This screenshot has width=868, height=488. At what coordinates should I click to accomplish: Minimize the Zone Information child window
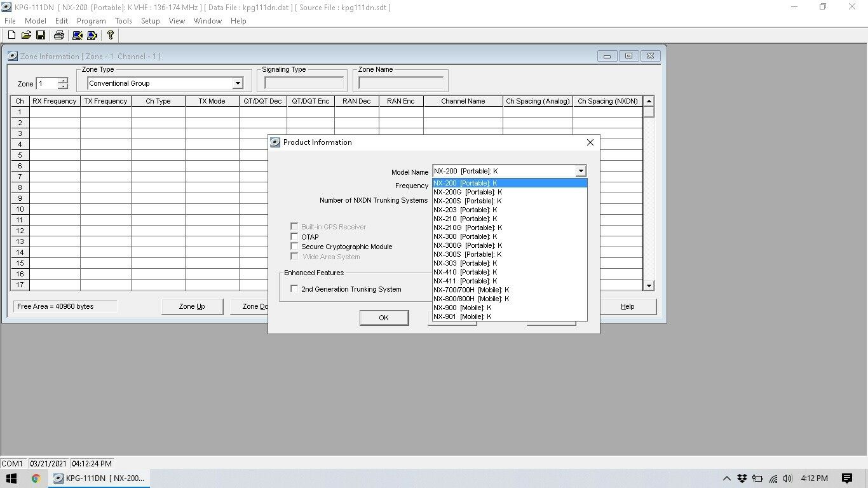(x=607, y=56)
